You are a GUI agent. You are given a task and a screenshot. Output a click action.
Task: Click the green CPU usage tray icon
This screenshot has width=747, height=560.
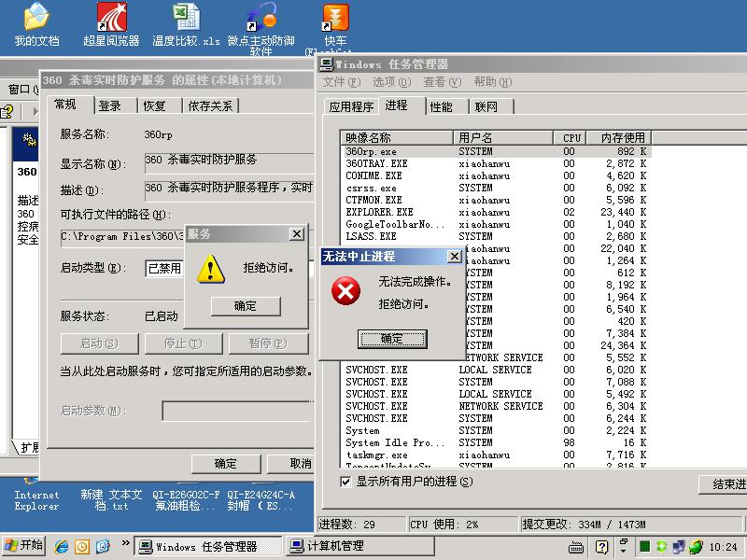644,546
